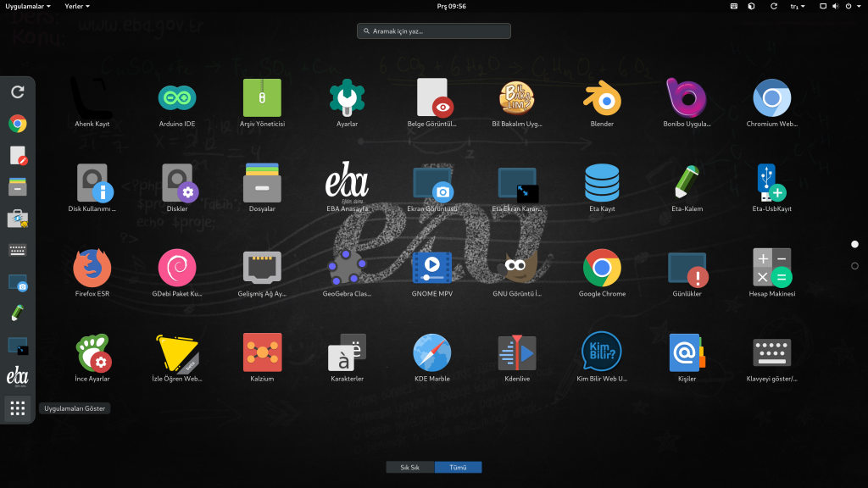Switch to the Sık Sık tab
The width and height of the screenshot is (868, 488).
pos(409,468)
